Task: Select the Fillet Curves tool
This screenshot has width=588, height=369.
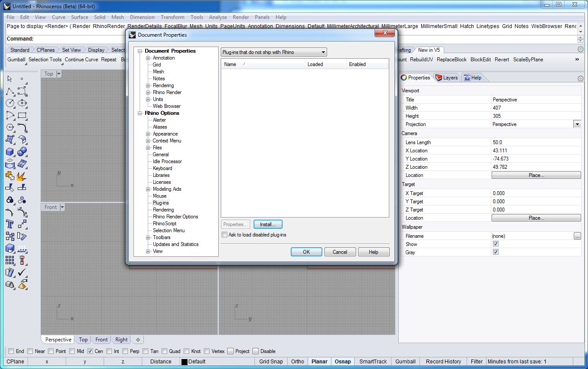Action: (22, 127)
